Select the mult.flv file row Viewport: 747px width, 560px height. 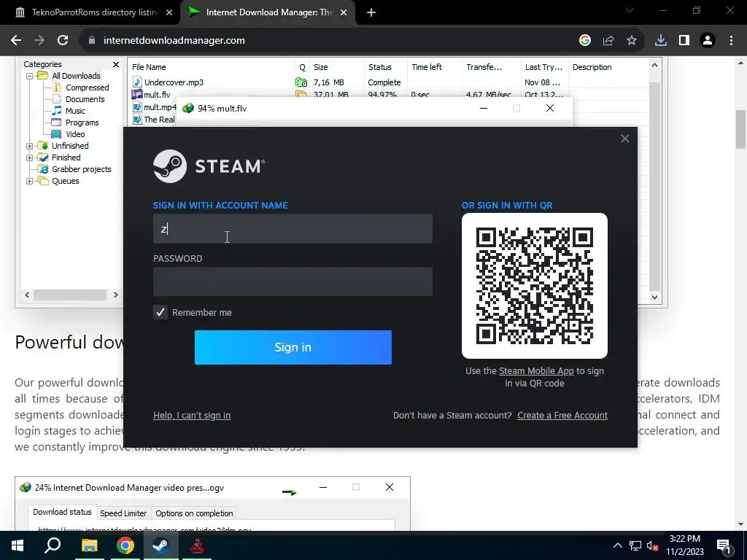388,94
